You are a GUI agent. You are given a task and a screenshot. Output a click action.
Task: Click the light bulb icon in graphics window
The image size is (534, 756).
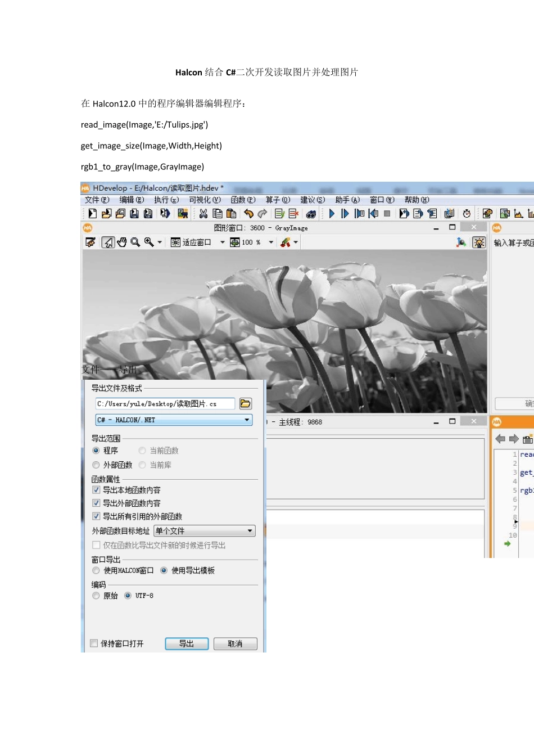479,242
